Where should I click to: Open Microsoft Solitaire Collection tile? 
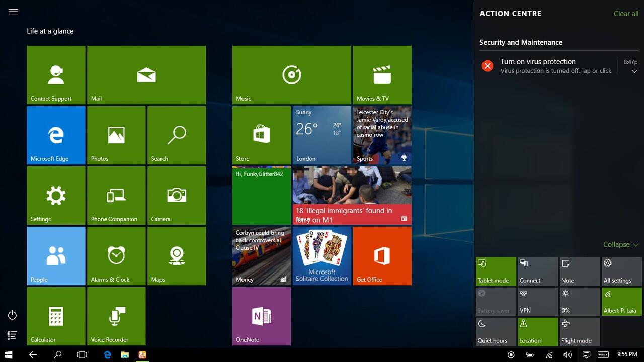tap(322, 256)
